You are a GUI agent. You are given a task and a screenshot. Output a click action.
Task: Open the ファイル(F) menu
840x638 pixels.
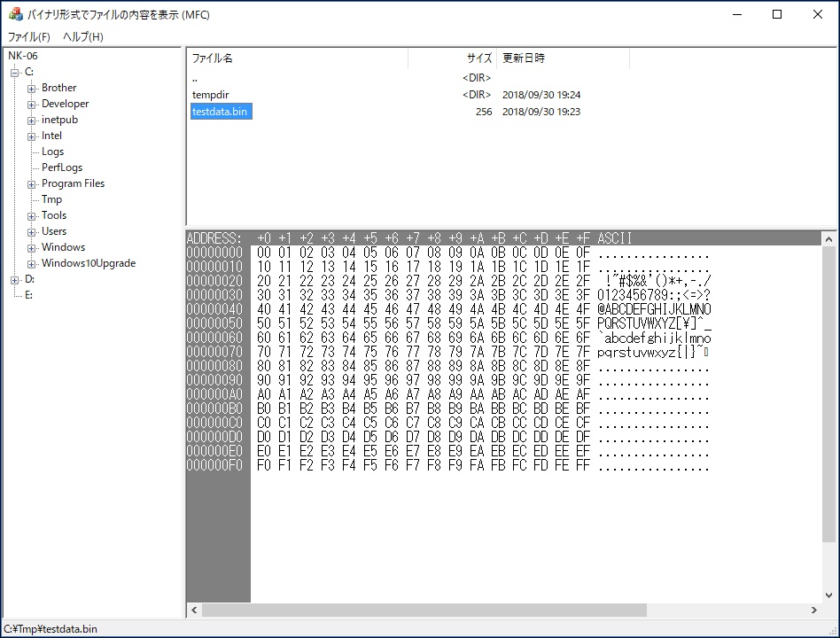click(x=29, y=36)
